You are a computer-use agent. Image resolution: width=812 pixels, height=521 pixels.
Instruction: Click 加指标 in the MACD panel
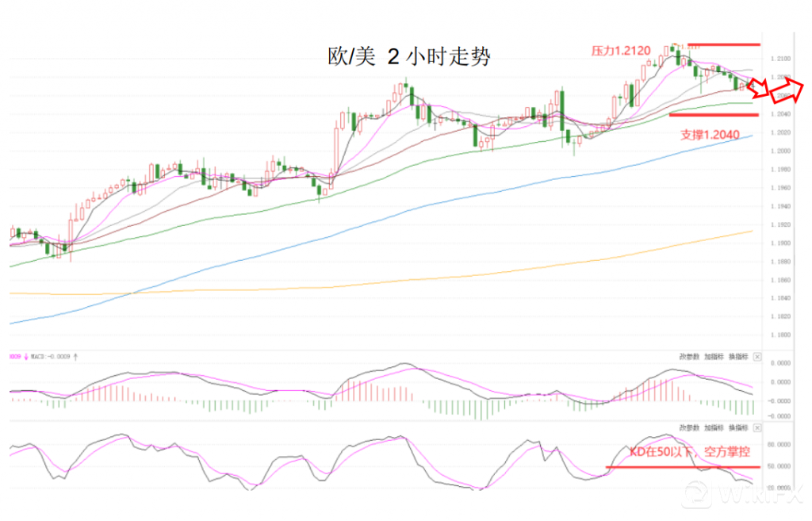click(714, 357)
